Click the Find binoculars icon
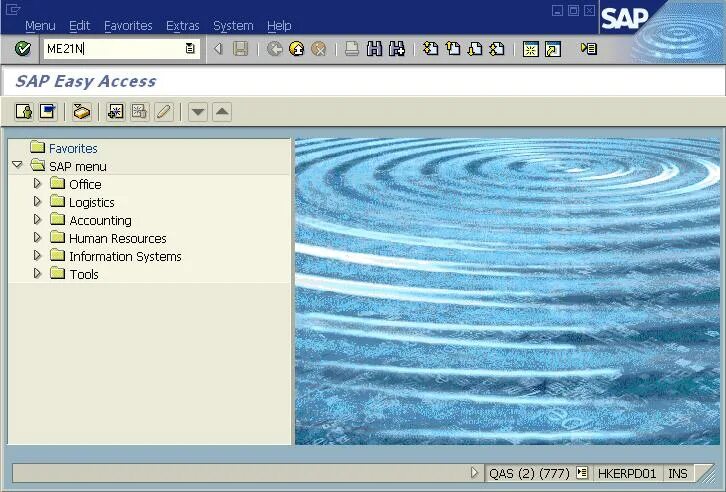 (374, 49)
